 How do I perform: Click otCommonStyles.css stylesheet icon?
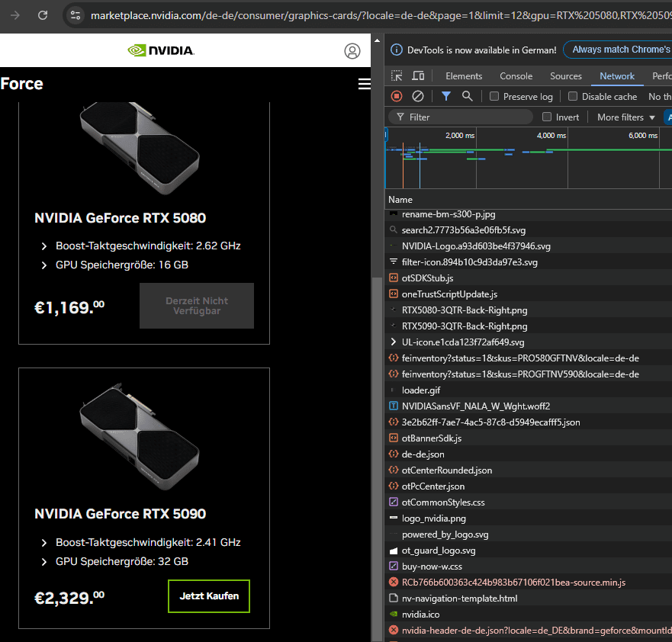tap(394, 502)
